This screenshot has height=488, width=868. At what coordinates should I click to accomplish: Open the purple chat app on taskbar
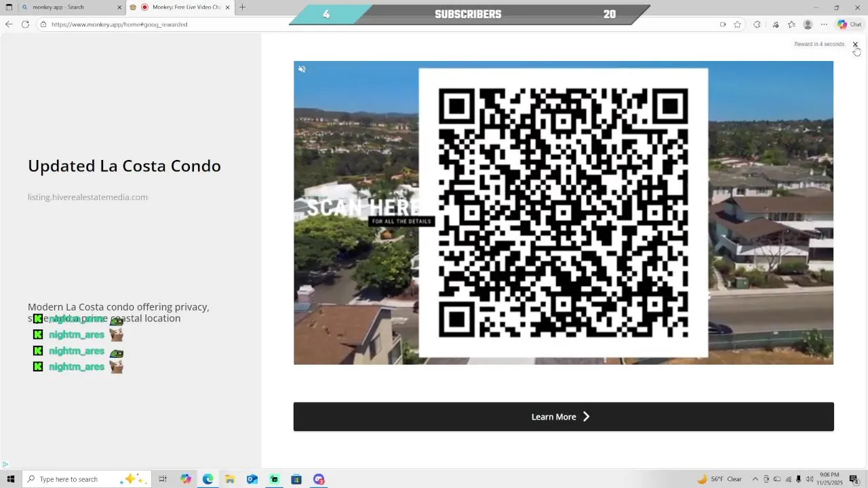[x=319, y=479]
